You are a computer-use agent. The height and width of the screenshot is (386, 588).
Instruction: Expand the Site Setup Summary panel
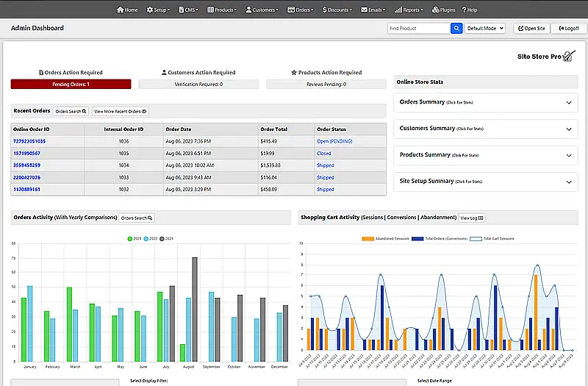pos(486,182)
